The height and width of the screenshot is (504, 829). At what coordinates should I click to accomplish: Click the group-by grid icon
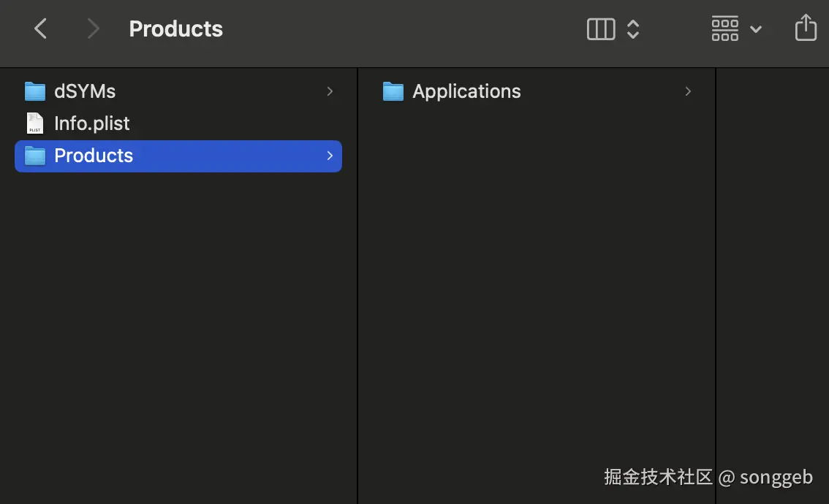tap(724, 29)
